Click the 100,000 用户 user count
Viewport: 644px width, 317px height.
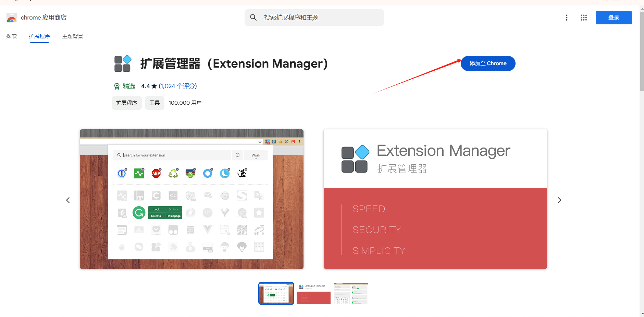[185, 103]
